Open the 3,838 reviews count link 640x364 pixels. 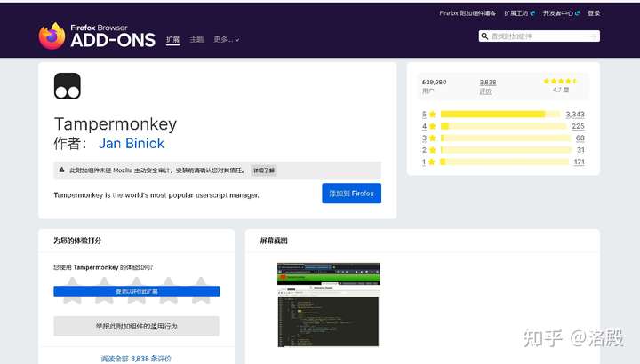pos(488,83)
